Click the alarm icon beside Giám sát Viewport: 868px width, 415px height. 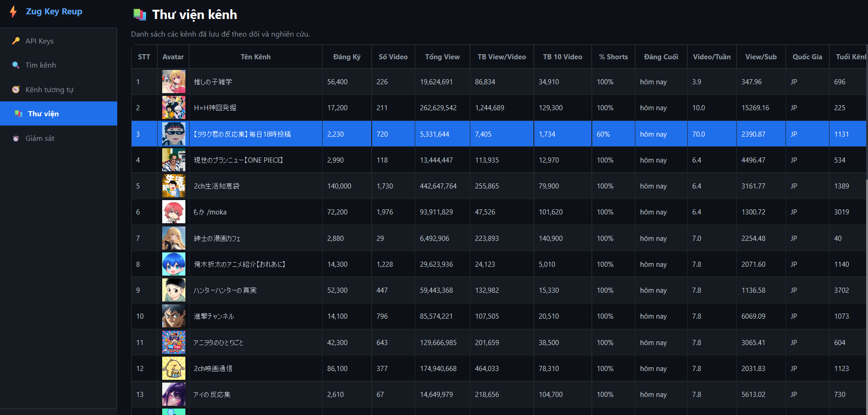[16, 138]
